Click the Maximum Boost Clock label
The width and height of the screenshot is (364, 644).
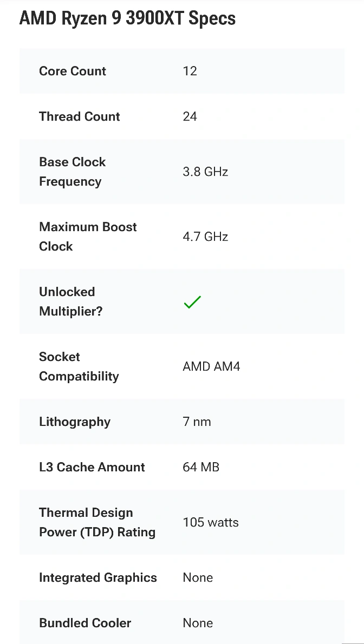[x=88, y=236]
